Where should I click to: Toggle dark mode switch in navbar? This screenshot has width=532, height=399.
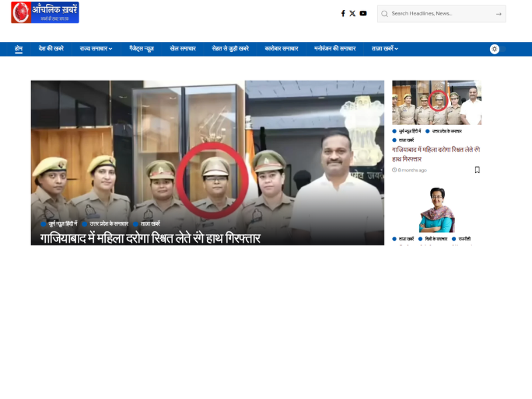point(497,49)
